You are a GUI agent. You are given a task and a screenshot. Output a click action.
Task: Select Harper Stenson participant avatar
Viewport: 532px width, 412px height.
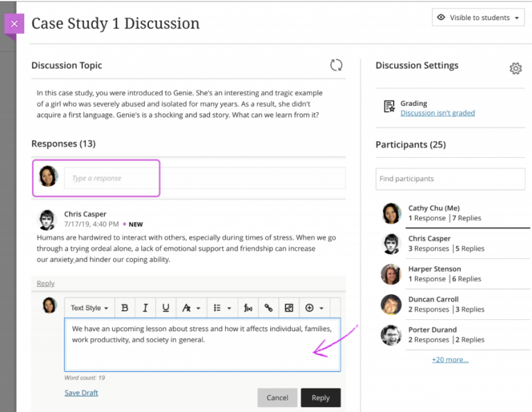[391, 274]
